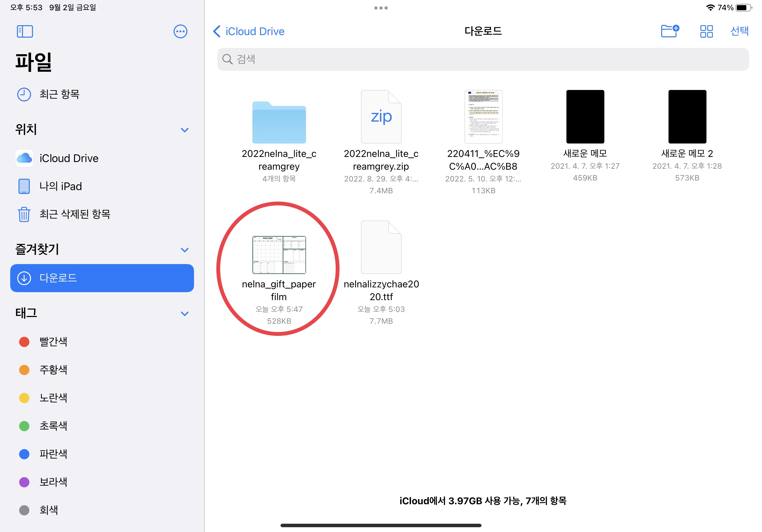Tap the 선택 button
This screenshot has width=762, height=532.
[739, 31]
